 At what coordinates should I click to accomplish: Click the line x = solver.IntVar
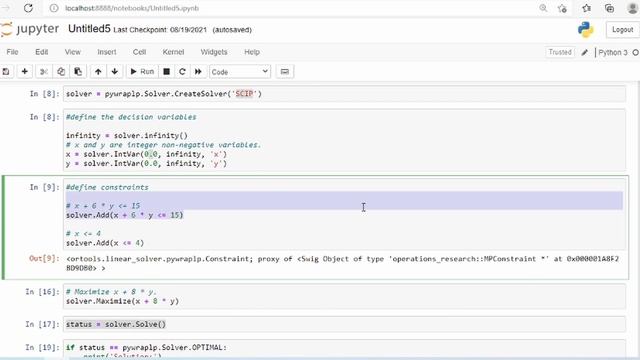(146, 154)
